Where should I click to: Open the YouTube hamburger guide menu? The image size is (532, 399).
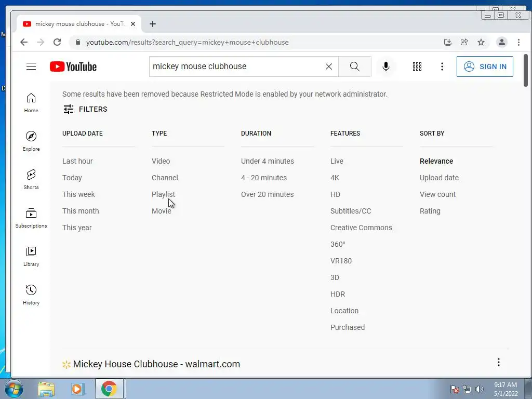click(31, 66)
